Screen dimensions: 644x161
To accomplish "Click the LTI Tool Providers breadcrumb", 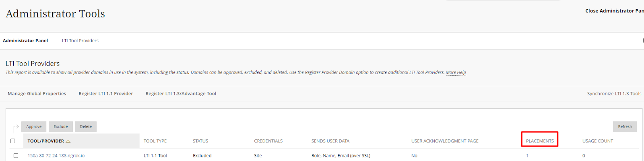I will [80, 41].
